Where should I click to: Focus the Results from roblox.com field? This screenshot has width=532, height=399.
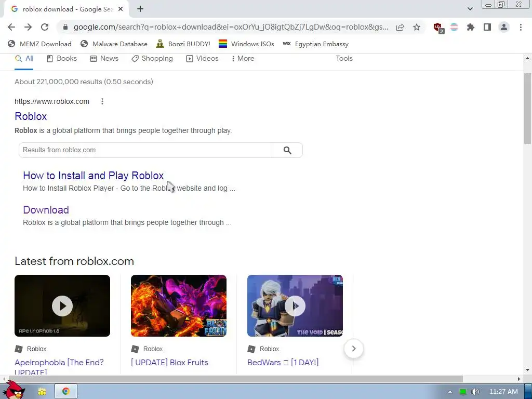coord(145,150)
